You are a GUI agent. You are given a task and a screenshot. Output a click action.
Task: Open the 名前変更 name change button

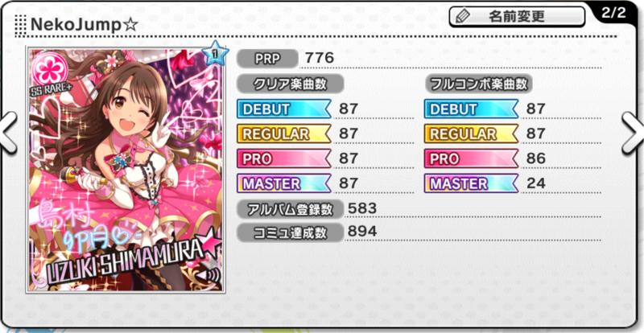click(517, 17)
